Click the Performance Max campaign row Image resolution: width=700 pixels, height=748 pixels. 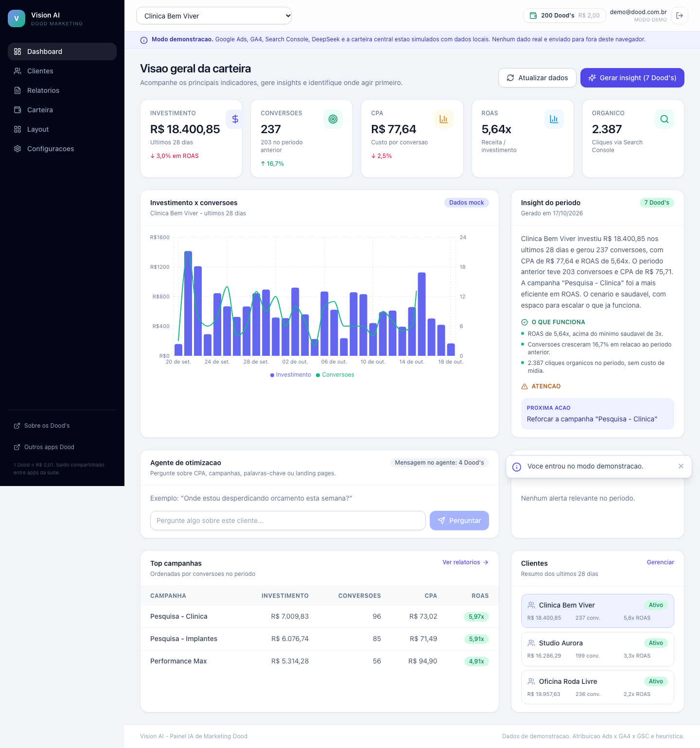tap(319, 661)
